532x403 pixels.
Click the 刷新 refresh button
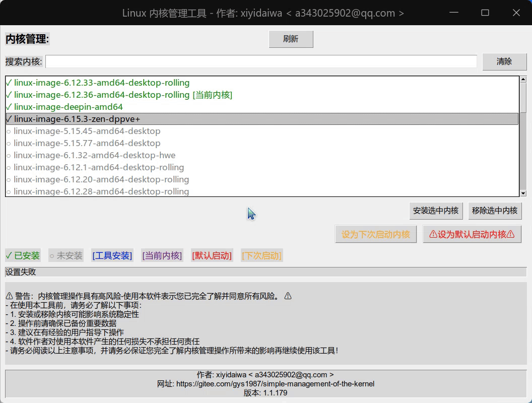pos(291,39)
